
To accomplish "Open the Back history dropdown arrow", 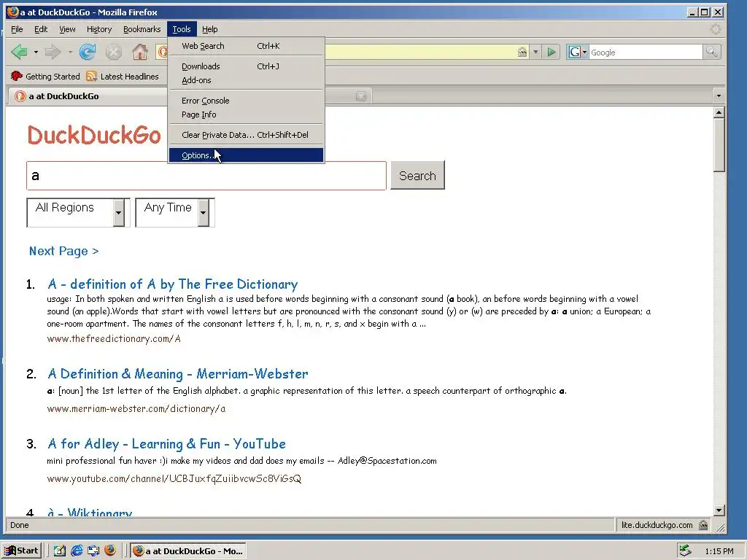I will pyautogui.click(x=36, y=52).
